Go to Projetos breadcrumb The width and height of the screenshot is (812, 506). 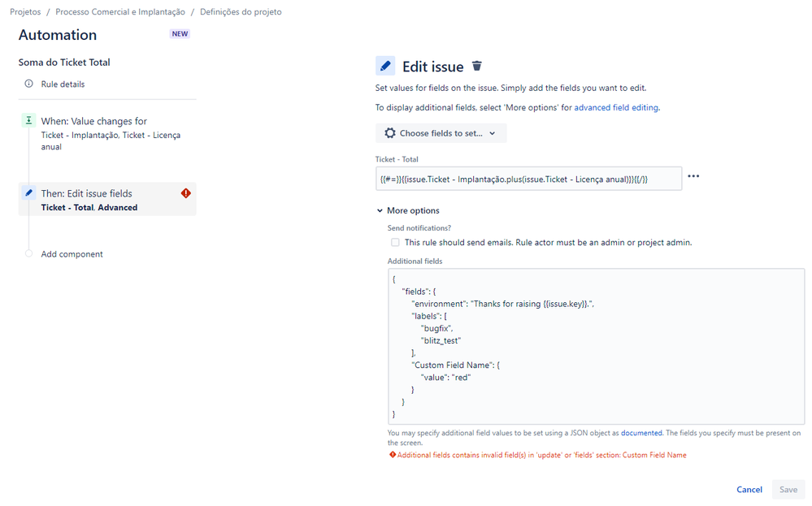click(x=25, y=12)
